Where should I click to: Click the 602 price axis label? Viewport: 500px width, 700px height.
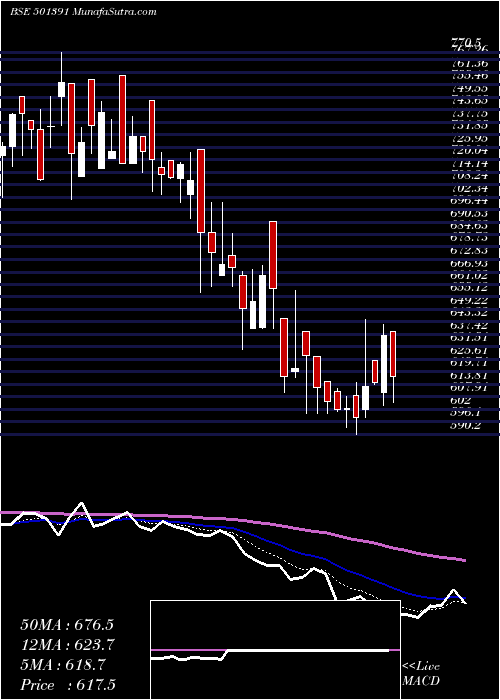click(462, 401)
